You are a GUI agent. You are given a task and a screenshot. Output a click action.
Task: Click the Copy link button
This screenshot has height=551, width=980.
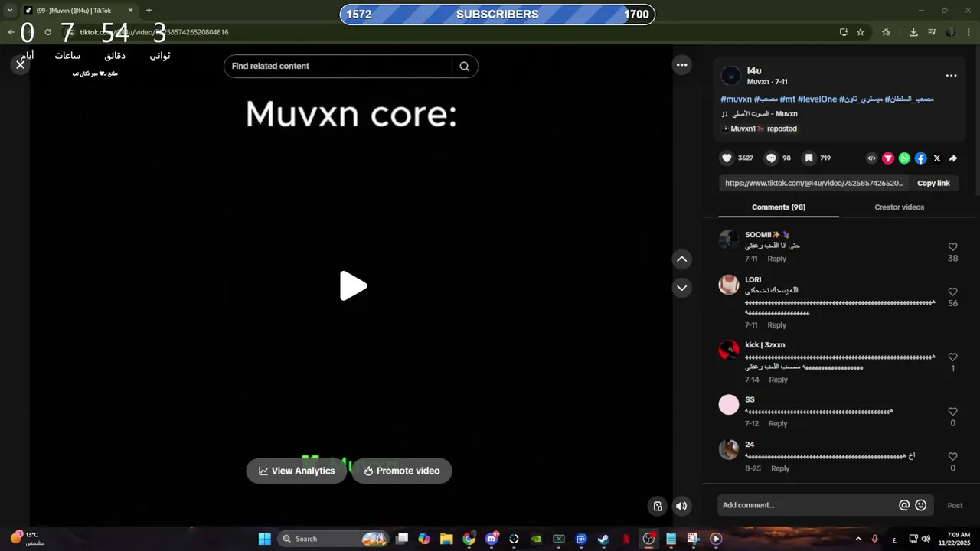click(933, 184)
